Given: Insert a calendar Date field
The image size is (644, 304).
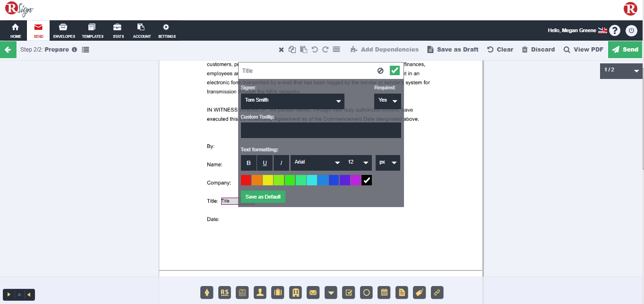Looking at the screenshot, I should (385, 293).
